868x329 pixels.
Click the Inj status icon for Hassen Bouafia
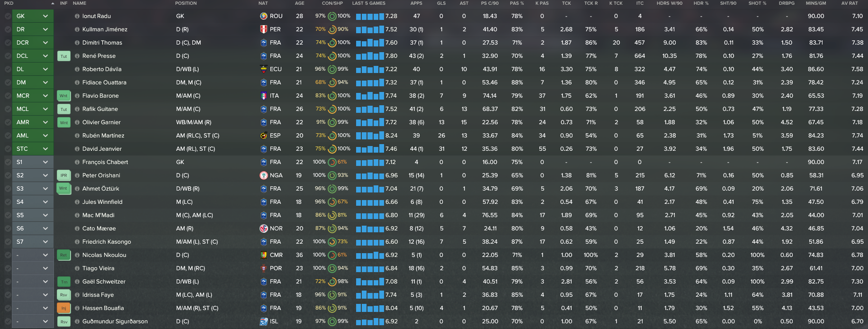[63, 308]
